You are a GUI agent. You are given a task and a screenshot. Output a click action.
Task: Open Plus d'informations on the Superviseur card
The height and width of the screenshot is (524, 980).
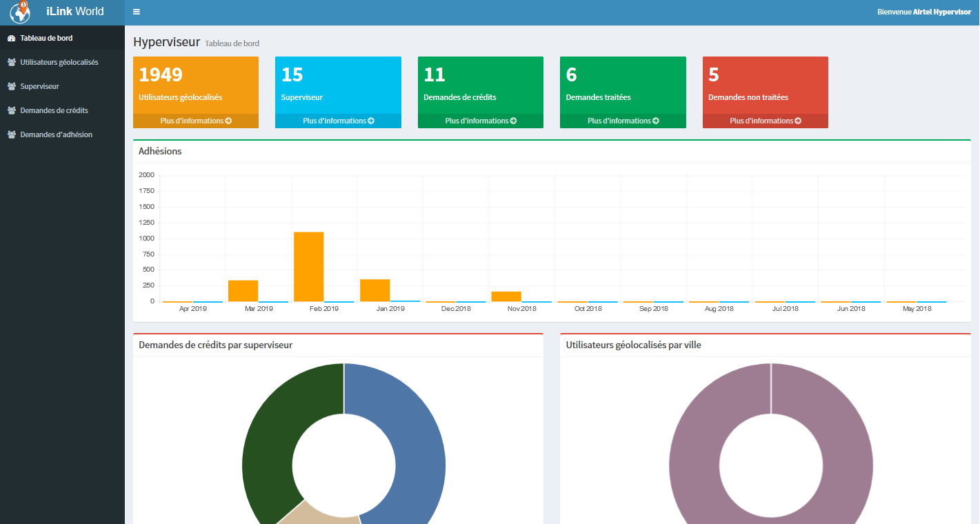pyautogui.click(x=338, y=121)
